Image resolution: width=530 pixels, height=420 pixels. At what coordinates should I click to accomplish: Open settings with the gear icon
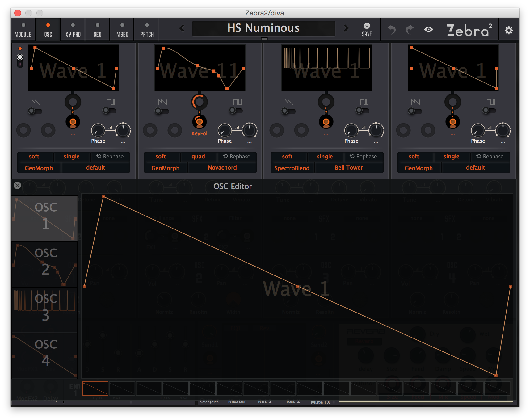tap(509, 30)
